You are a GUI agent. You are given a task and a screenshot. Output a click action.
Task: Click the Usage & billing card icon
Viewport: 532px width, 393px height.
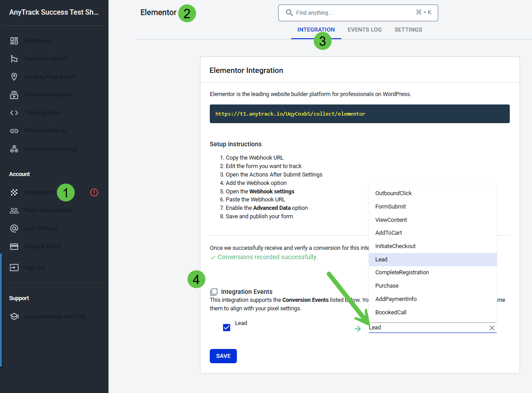click(x=14, y=246)
